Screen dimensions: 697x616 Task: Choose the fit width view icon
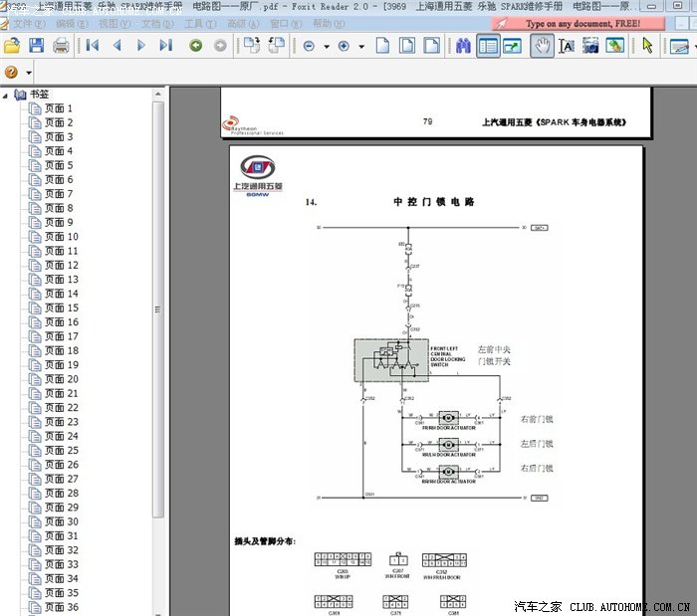click(x=431, y=46)
